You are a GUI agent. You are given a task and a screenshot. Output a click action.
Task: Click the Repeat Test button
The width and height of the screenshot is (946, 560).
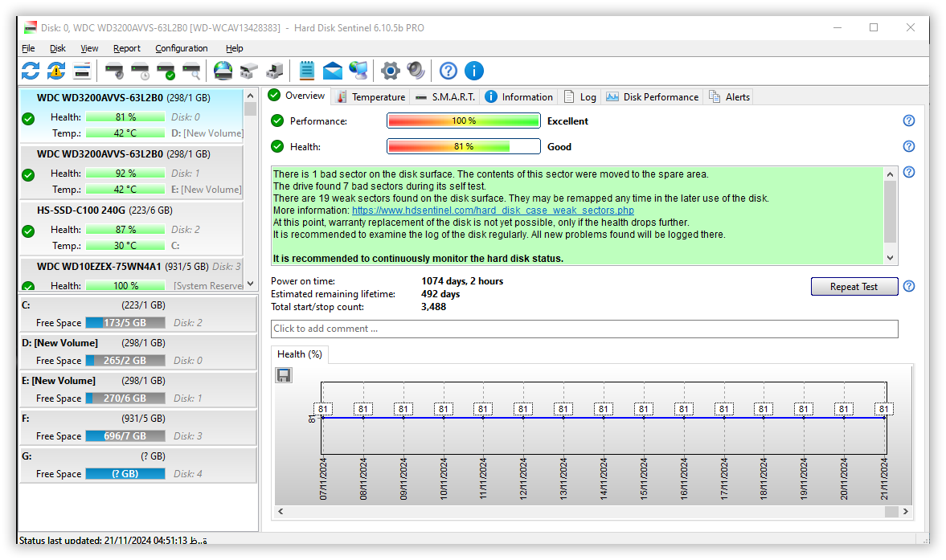[854, 287]
